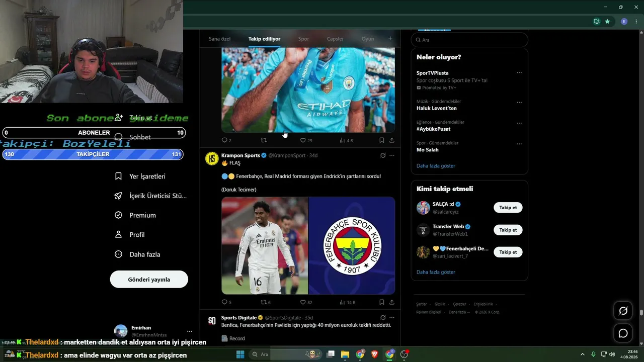The width and height of the screenshot is (644, 362).
Task: Open more options for Krampon Sports post
Action: point(392,155)
